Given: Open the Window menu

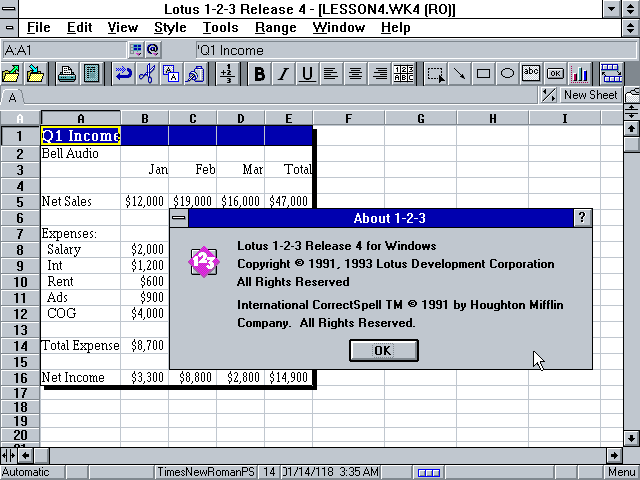Looking at the screenshot, I should click(x=339, y=28).
